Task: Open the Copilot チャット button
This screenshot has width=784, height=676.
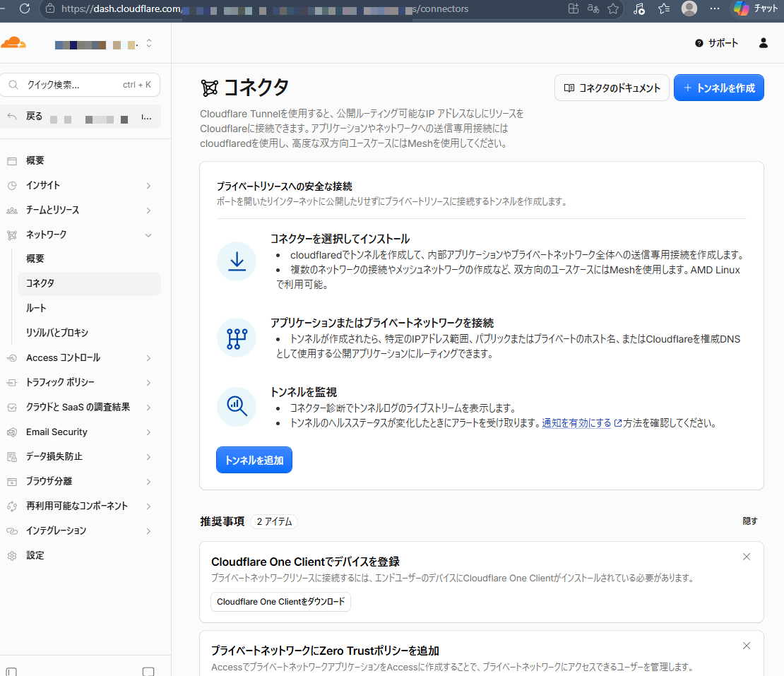Action: click(x=756, y=8)
